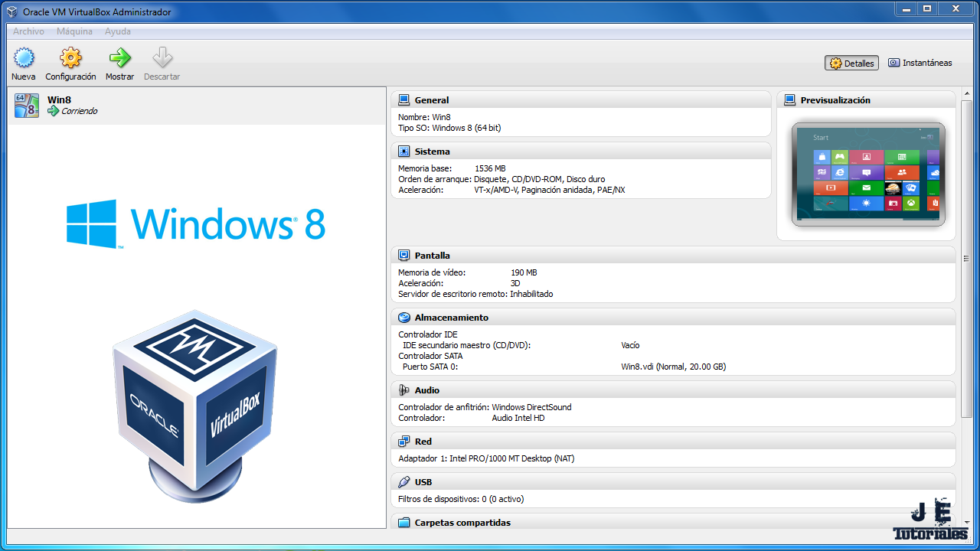
Task: Click the details pane scrollbar thumb
Action: [966, 259]
